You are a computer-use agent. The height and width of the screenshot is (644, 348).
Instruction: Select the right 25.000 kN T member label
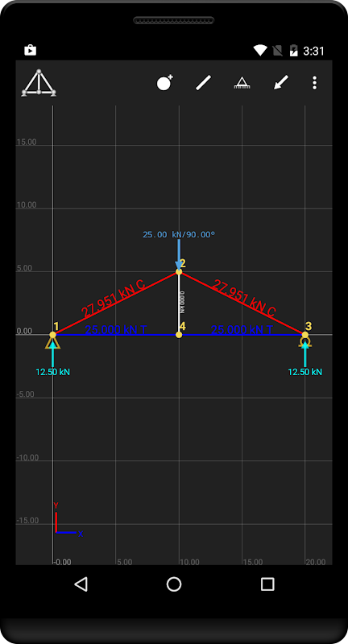pos(242,330)
